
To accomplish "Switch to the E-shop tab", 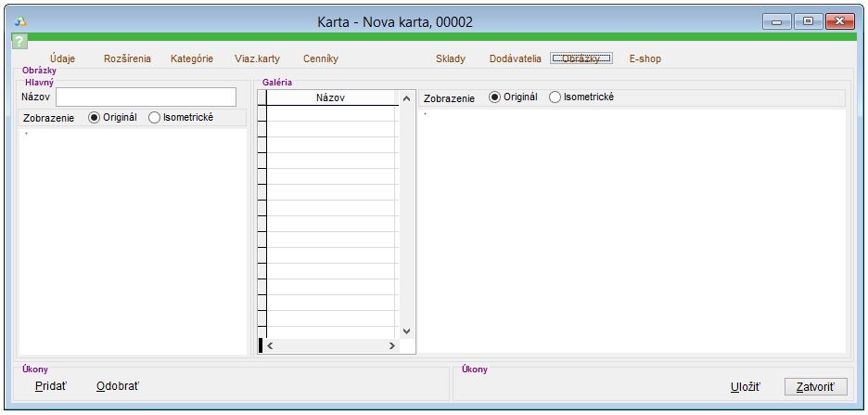I will 645,58.
